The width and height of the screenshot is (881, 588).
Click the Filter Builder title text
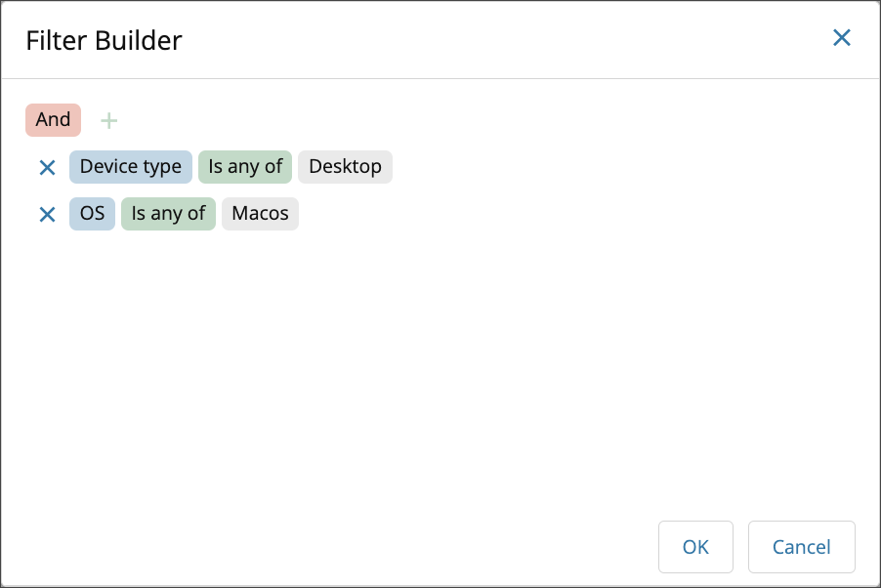click(104, 40)
